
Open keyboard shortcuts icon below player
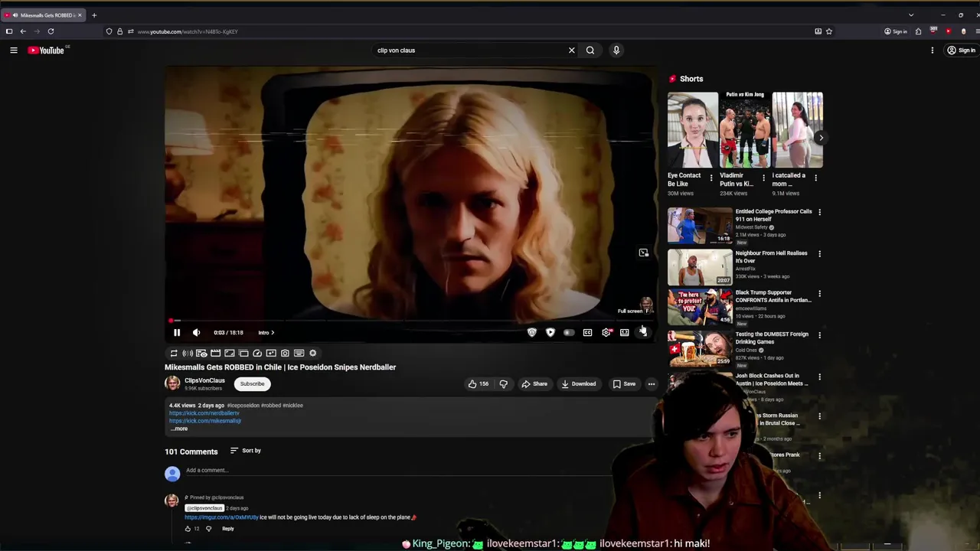(299, 353)
